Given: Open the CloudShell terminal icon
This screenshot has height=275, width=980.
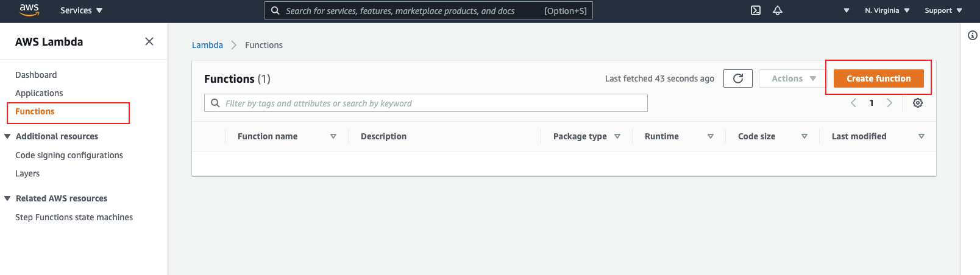Looking at the screenshot, I should 756,10.
